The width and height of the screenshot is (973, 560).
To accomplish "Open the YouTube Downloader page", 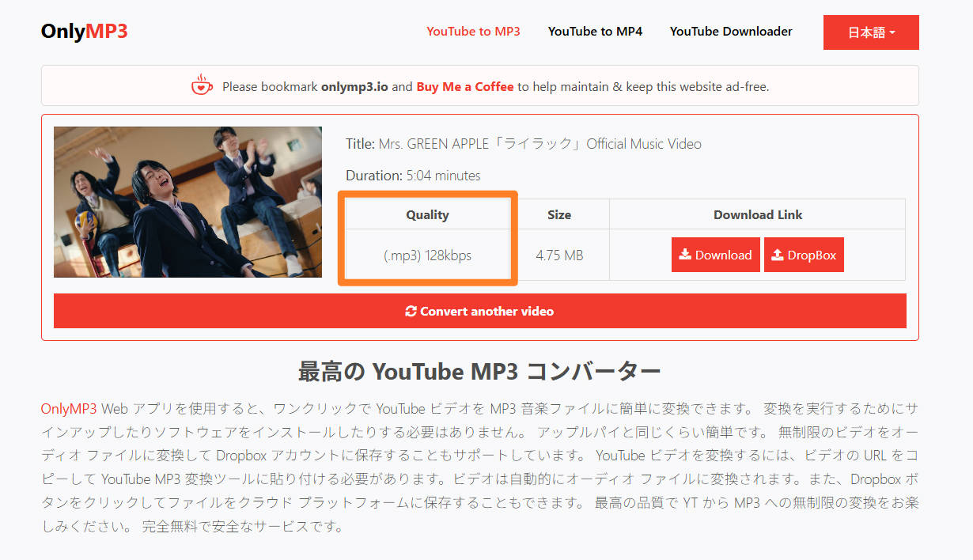I will [730, 32].
